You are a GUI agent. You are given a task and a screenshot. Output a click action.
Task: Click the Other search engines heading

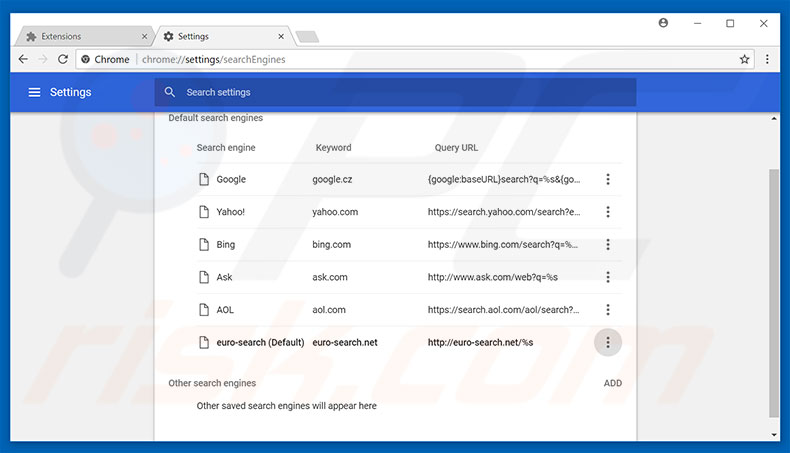(212, 383)
